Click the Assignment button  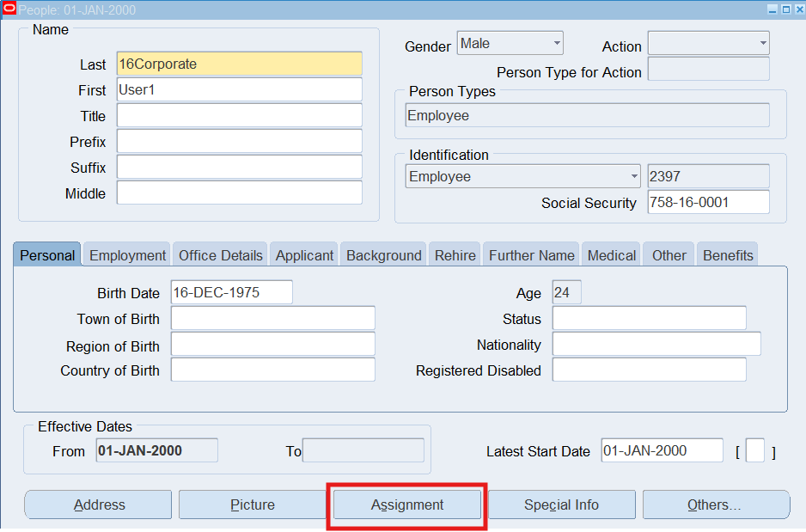407,505
